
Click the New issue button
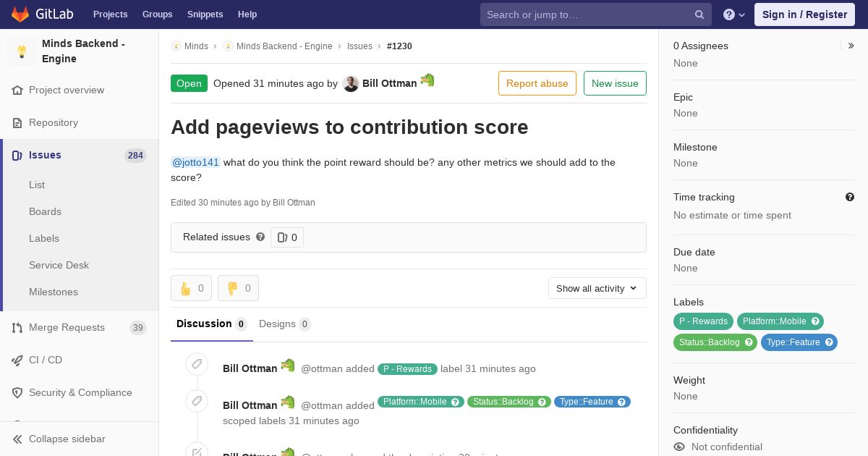click(615, 83)
